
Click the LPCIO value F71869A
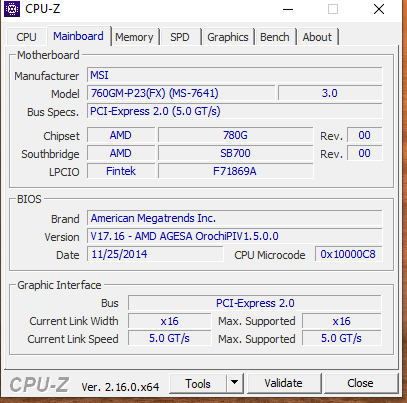click(x=235, y=171)
